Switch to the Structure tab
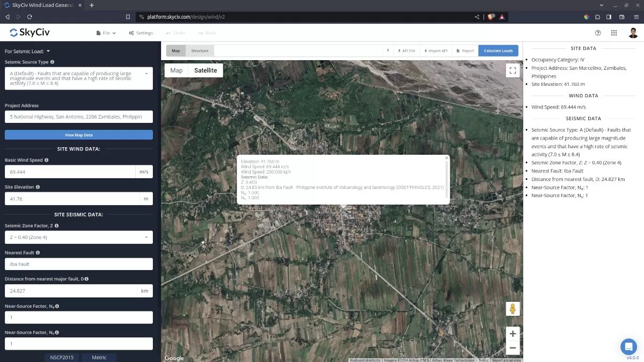 click(x=200, y=50)
